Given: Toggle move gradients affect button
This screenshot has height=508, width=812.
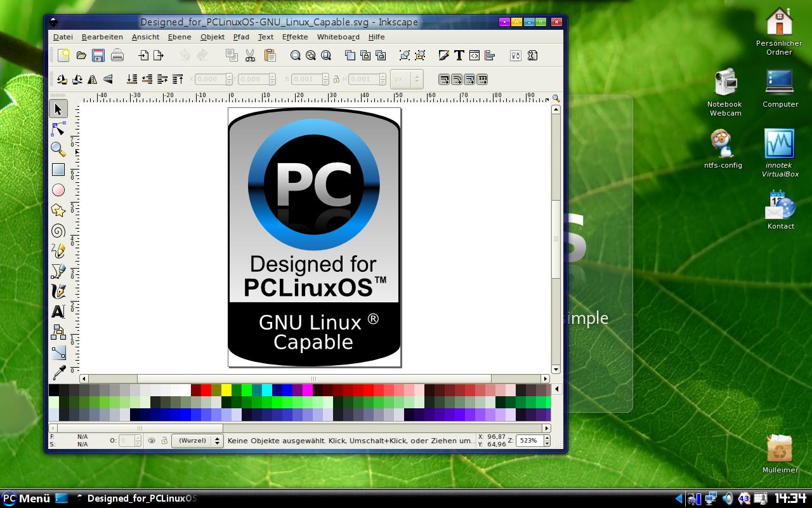Looking at the screenshot, I should (x=469, y=79).
